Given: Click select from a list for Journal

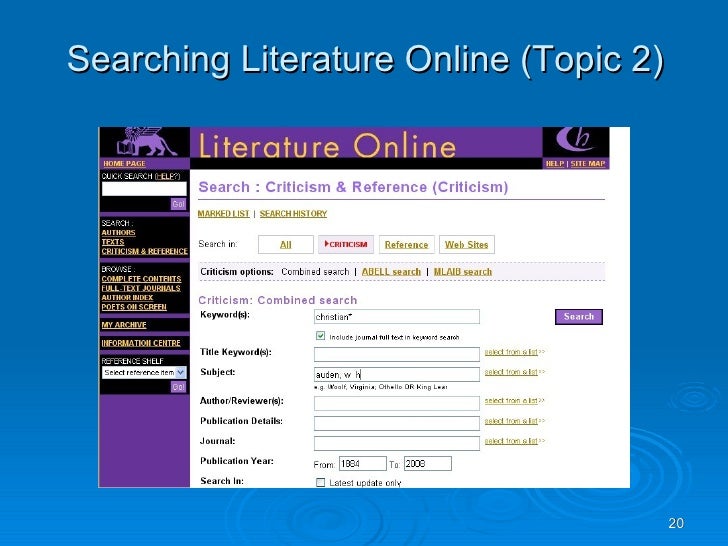Looking at the screenshot, I should click(514, 441).
